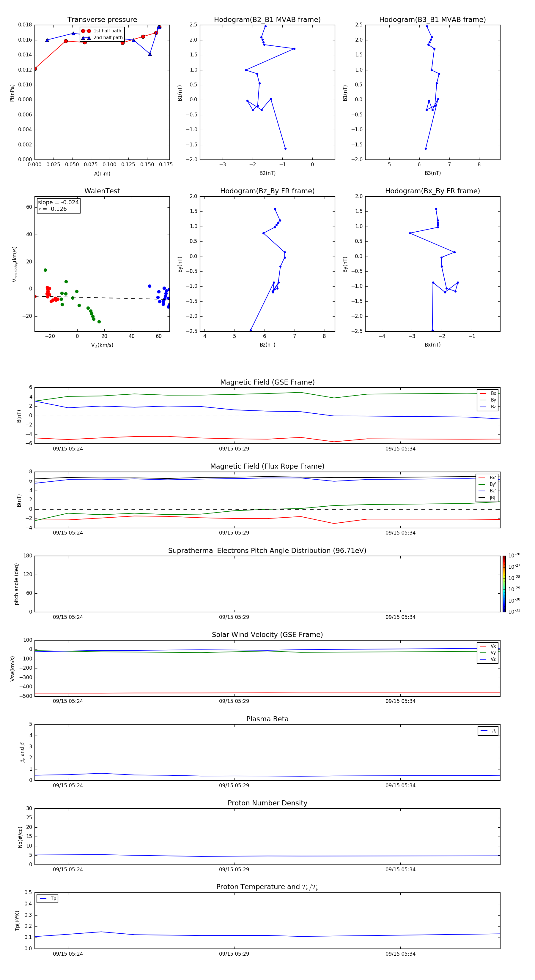535x980 pixels.
Task: Click the "Hodogram(Bx_By FR frame)" title
Action: [432, 191]
